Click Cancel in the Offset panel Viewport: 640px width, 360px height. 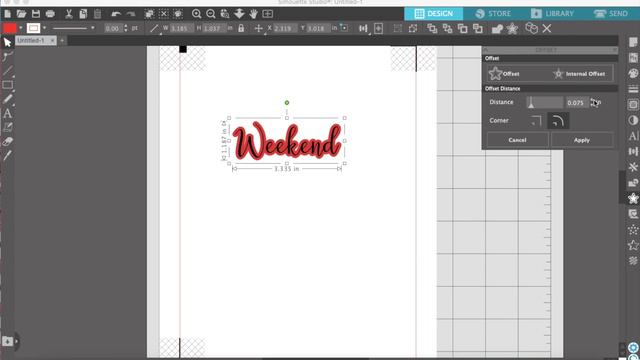(517, 140)
